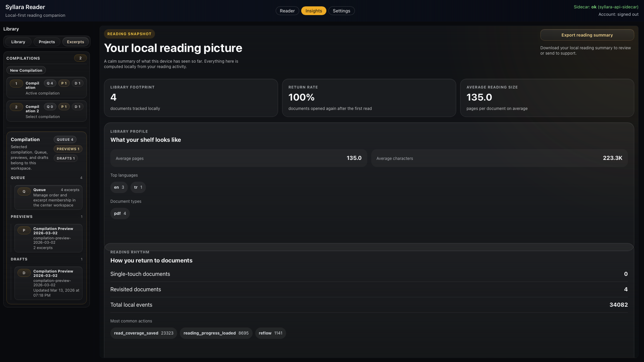Click the Q 0 badge on Compilation 2

(50, 107)
